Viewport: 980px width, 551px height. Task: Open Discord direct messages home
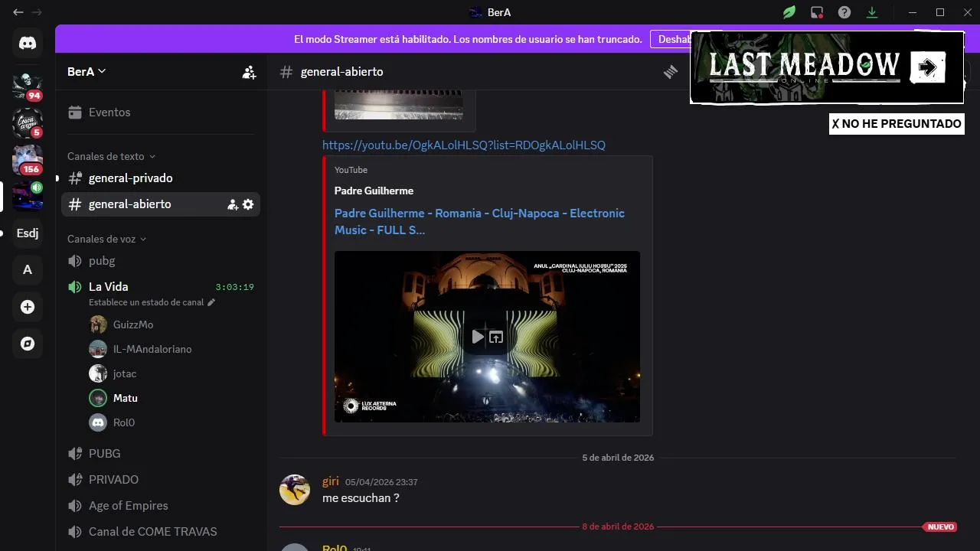tap(28, 44)
